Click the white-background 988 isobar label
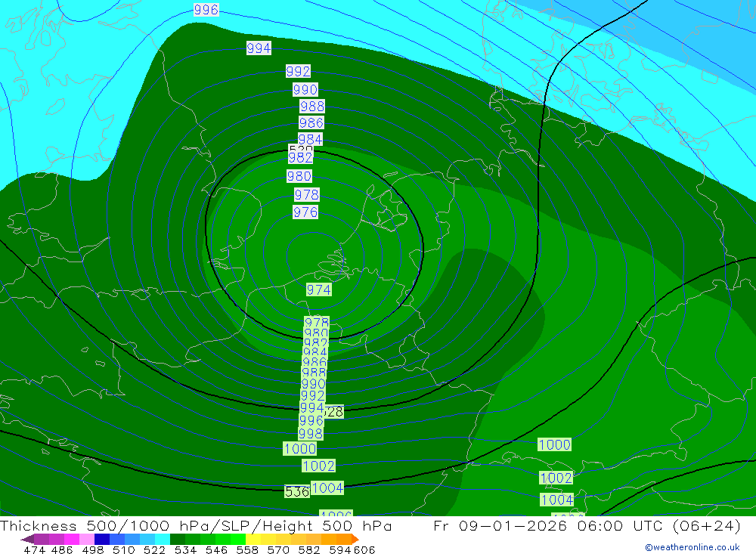This screenshot has height=554, width=756. point(312,106)
